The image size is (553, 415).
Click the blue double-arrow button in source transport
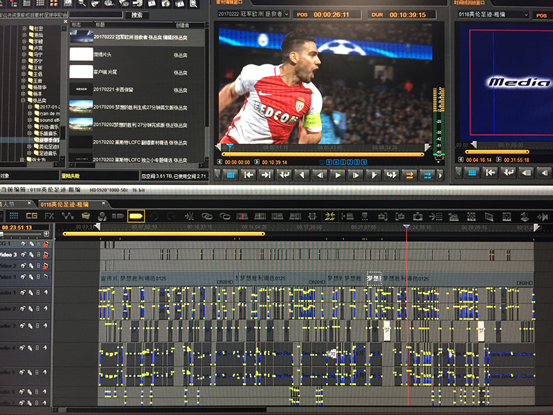point(427,175)
